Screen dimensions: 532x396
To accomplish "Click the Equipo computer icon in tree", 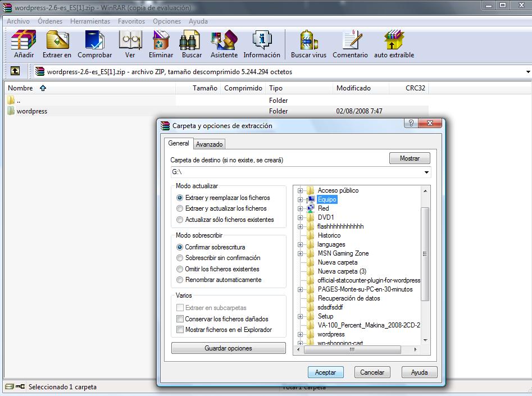I will click(x=311, y=199).
